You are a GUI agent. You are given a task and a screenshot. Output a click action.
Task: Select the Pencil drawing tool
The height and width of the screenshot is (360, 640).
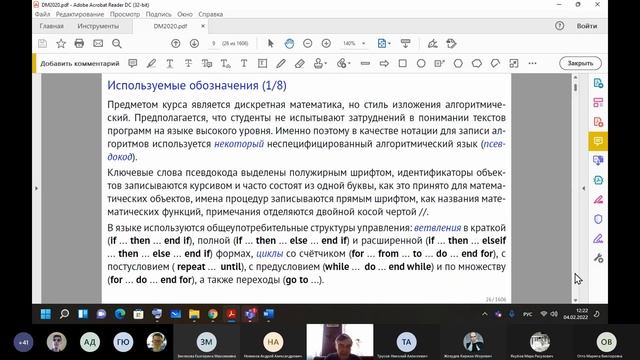click(281, 63)
